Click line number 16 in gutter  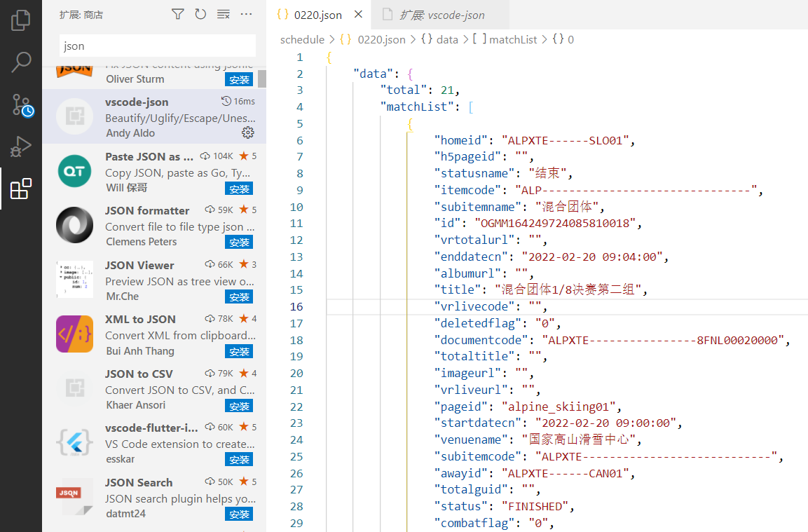coord(296,307)
